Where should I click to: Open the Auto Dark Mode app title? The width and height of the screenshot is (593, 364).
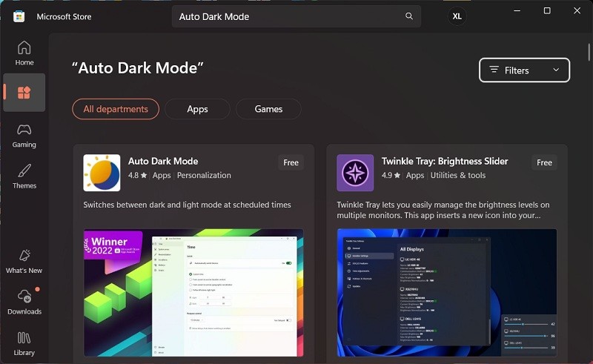(163, 161)
